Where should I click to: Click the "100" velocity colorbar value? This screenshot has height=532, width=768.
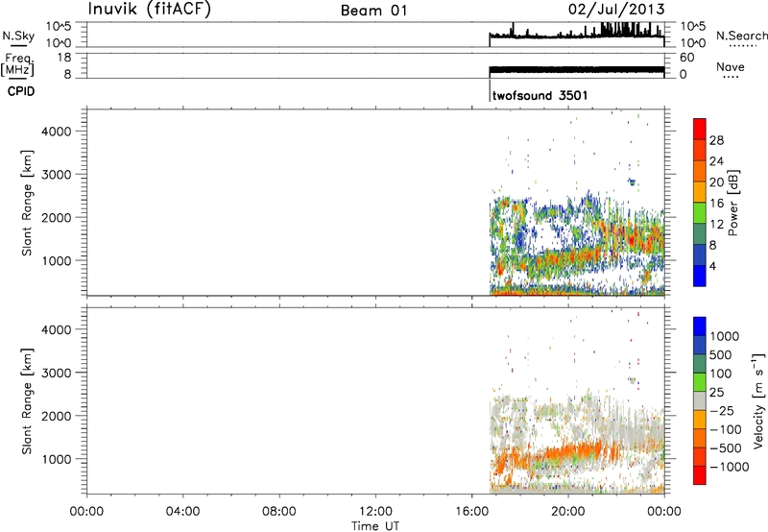click(721, 374)
